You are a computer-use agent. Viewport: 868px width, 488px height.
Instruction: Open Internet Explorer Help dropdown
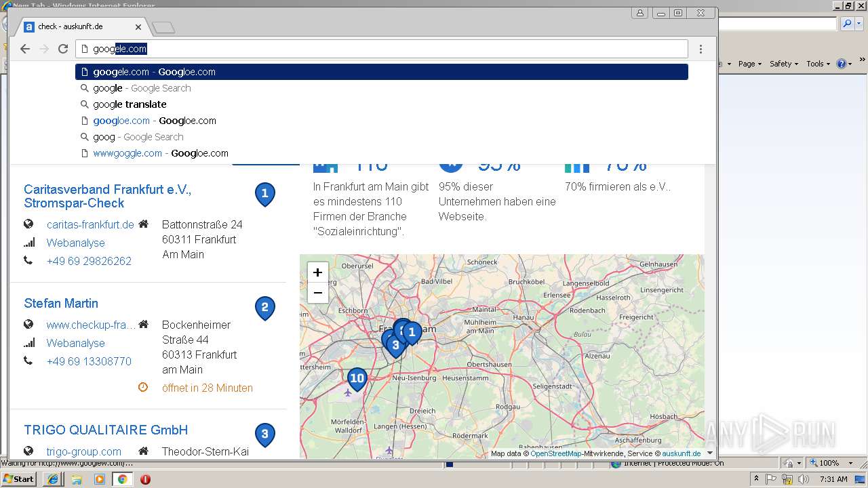[844, 64]
